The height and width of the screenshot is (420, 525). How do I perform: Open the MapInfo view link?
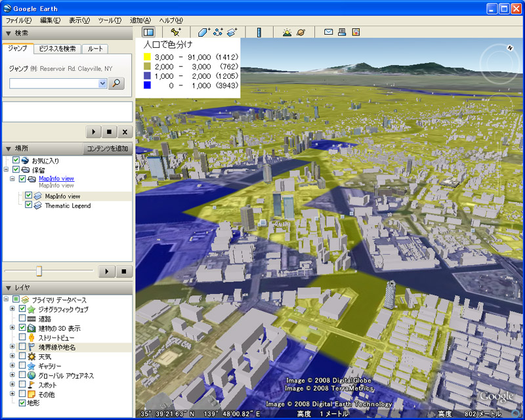56,178
